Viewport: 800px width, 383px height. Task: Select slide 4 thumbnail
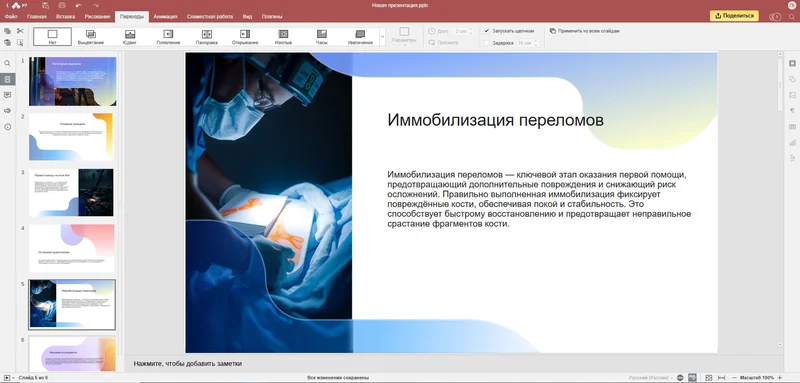pos(71,248)
